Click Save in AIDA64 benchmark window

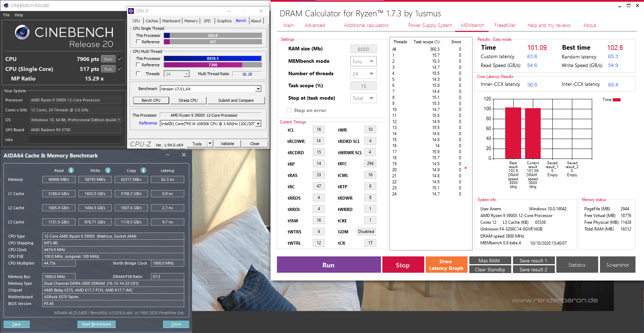point(17,324)
